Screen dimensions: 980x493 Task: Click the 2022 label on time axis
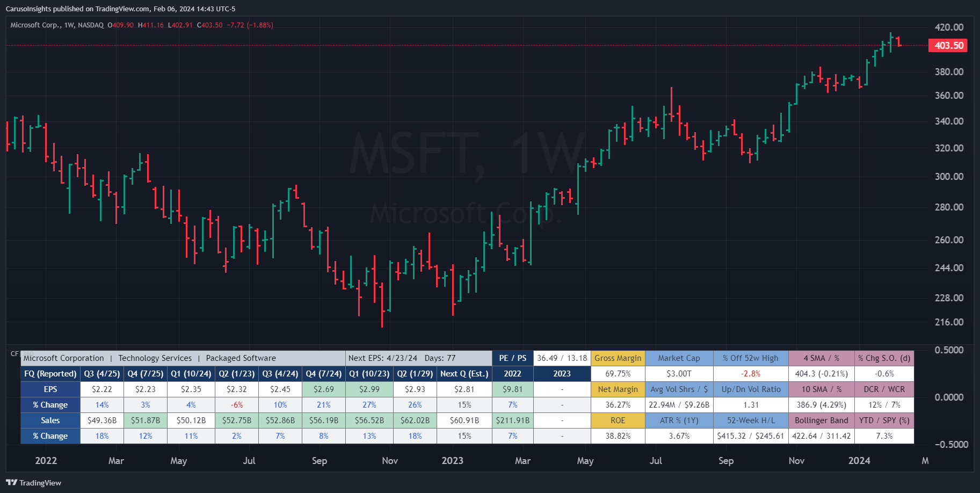coord(46,461)
